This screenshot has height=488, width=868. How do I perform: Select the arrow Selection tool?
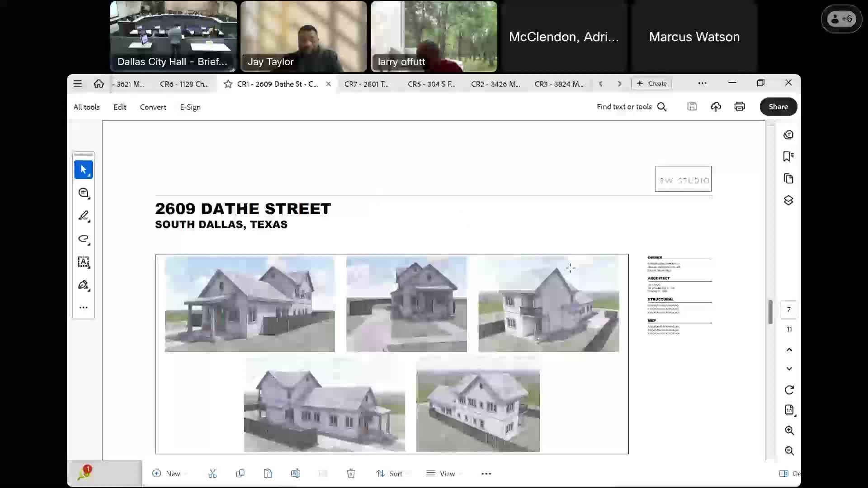(x=83, y=169)
